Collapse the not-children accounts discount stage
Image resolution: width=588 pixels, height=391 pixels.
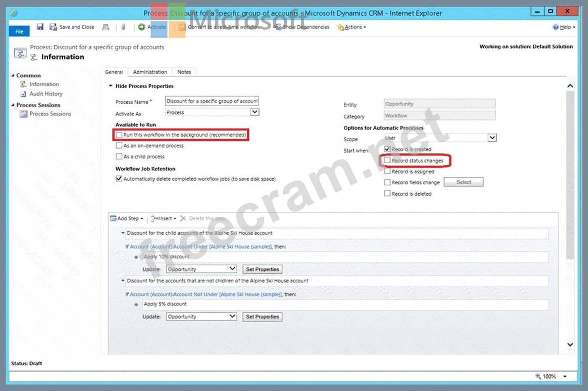click(123, 280)
